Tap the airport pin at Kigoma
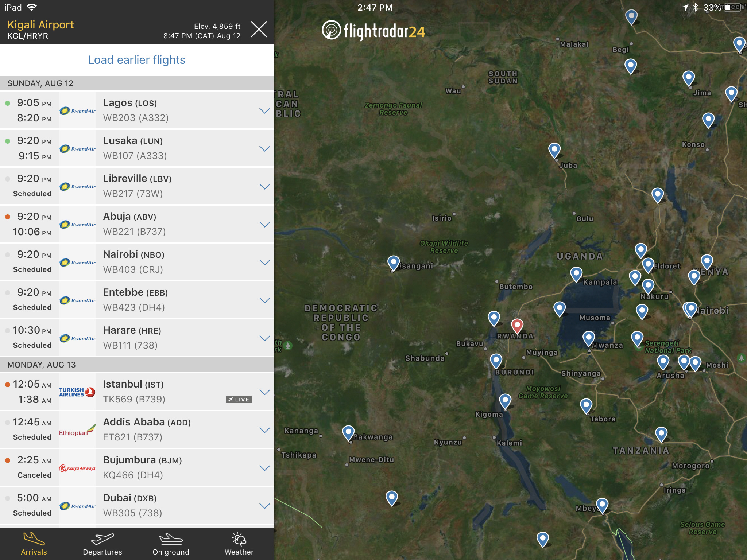 point(505,400)
